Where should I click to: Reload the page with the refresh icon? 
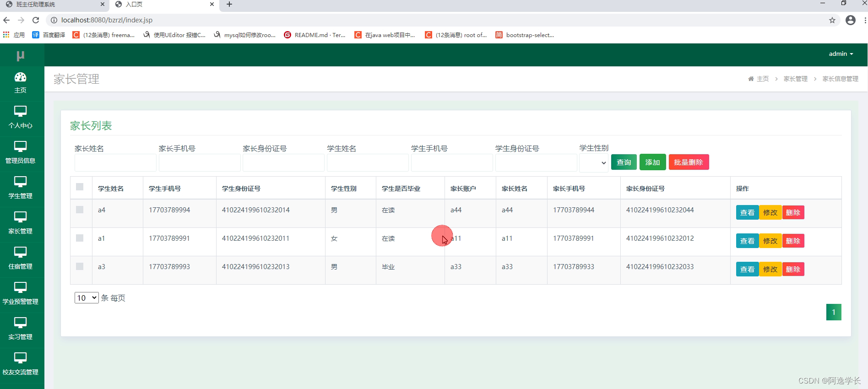tap(36, 20)
